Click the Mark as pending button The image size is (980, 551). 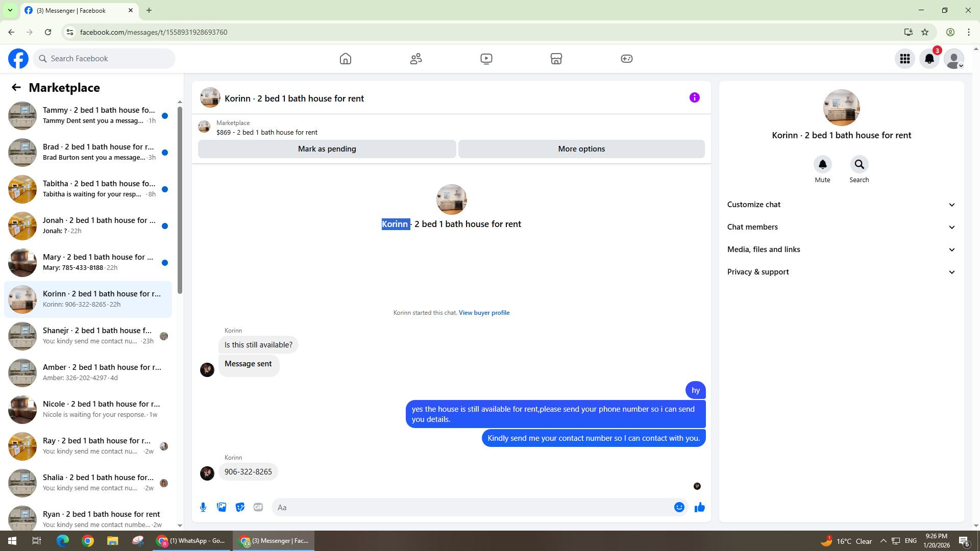click(x=327, y=149)
